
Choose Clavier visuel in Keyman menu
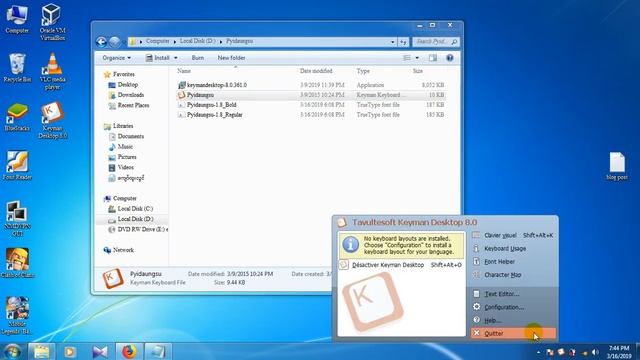[513, 236]
